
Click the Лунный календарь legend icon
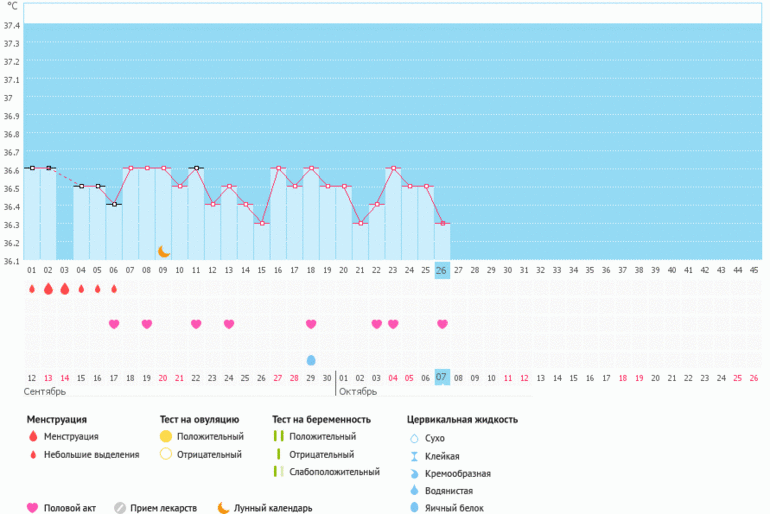pyautogui.click(x=223, y=507)
